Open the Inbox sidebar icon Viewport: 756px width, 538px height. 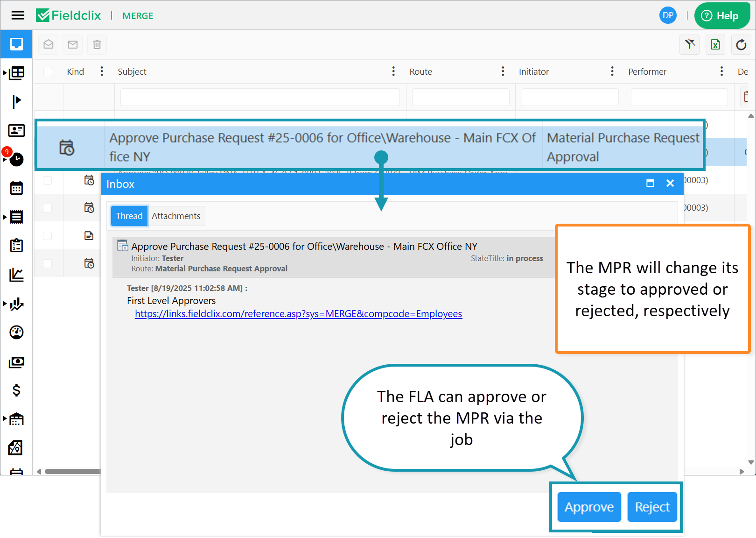16,44
